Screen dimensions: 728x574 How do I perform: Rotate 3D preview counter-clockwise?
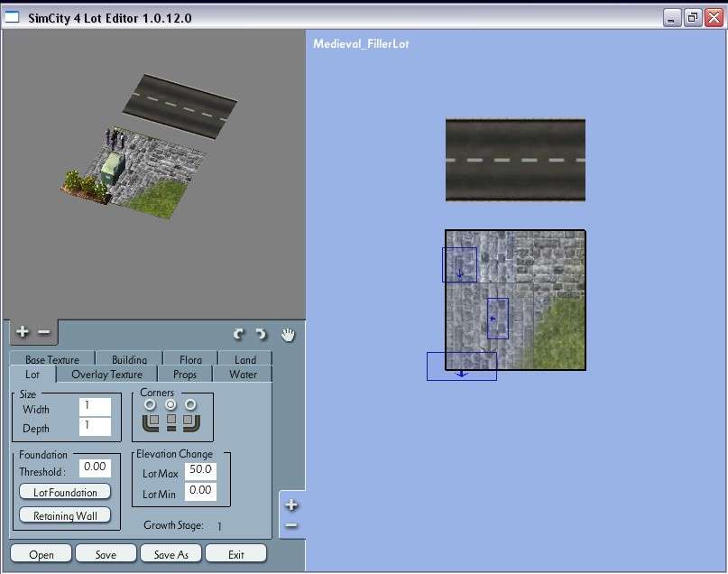[x=239, y=334]
